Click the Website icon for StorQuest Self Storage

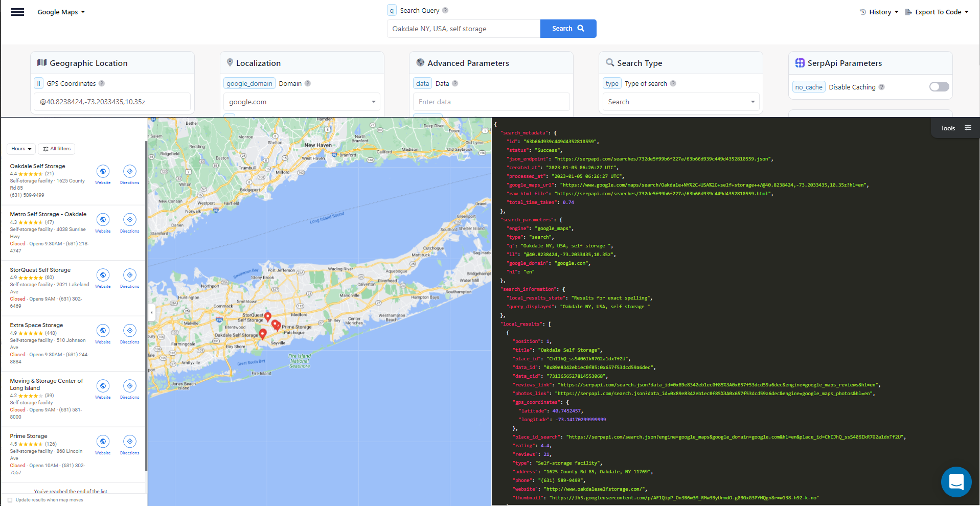coord(102,275)
